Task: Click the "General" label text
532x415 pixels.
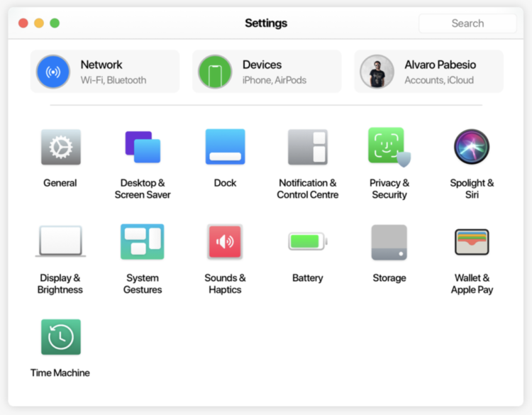Action: 60,183
